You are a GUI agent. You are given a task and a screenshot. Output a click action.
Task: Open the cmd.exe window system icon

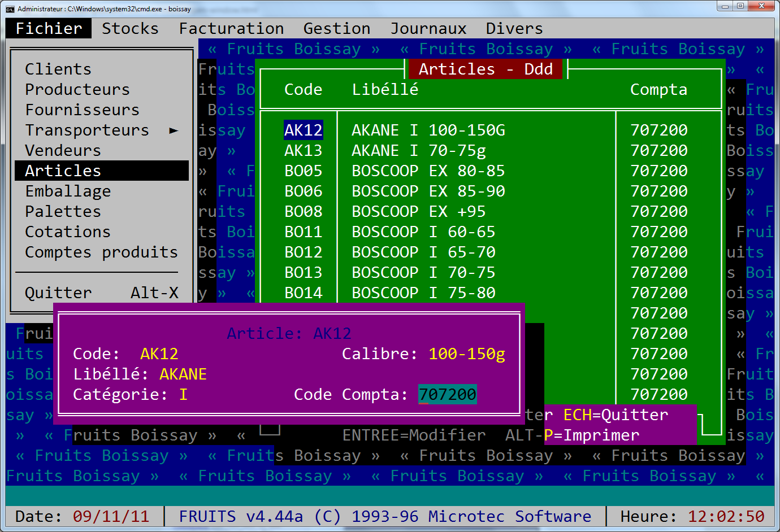(x=10, y=9)
